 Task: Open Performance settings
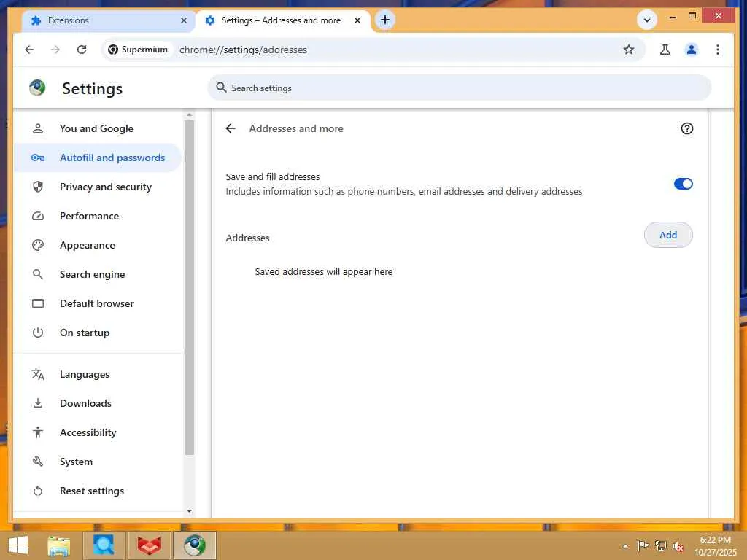[98, 216]
